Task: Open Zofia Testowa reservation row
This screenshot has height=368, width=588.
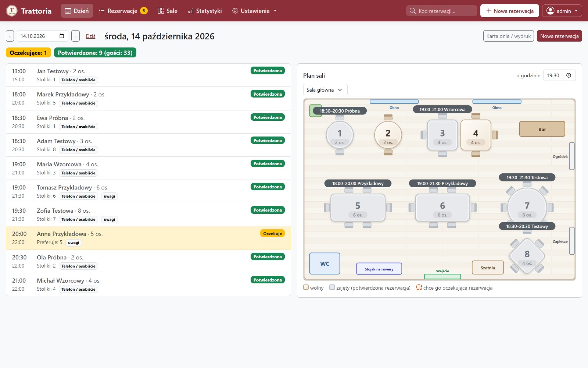Action: coord(148,215)
